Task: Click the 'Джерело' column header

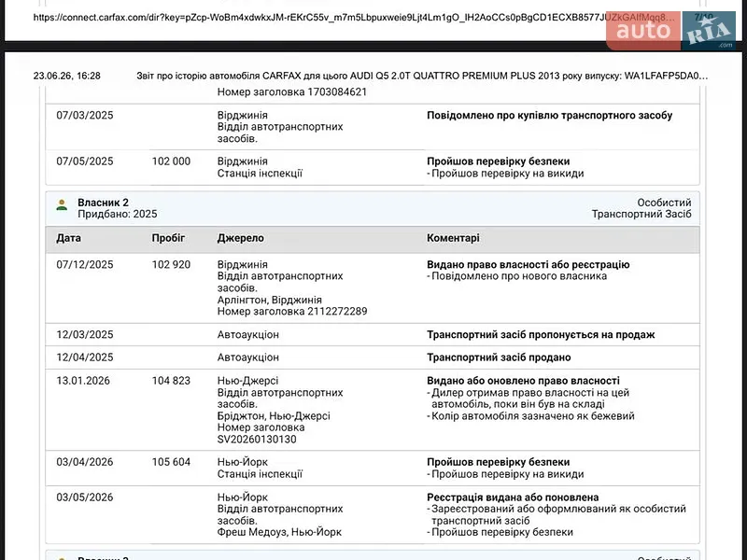Action: (241, 238)
